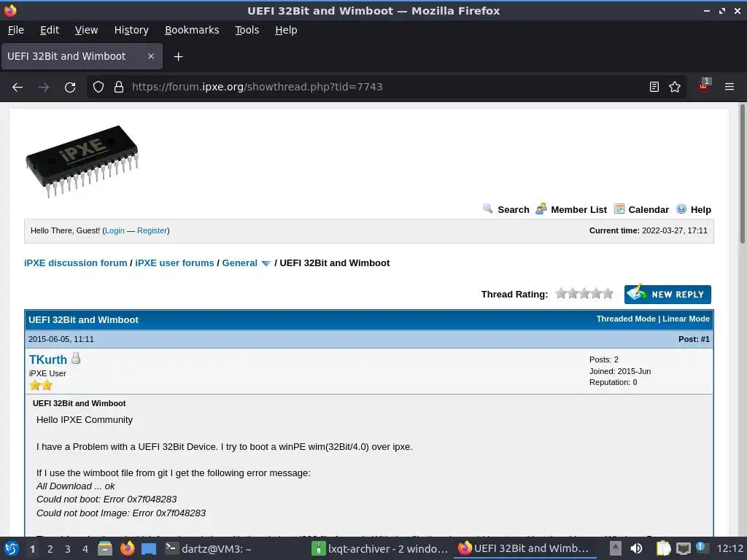Click the Help link in forum header
The height and width of the screenshot is (560, 747).
701,209
